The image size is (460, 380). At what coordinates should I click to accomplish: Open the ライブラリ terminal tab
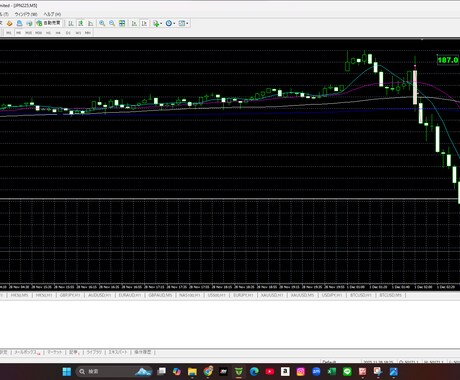tap(94, 352)
